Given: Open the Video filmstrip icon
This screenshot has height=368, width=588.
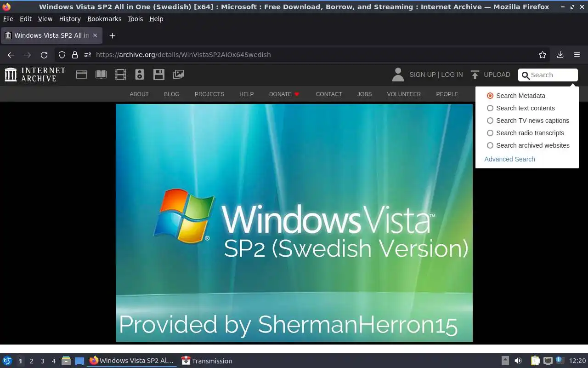Looking at the screenshot, I should coord(120,75).
